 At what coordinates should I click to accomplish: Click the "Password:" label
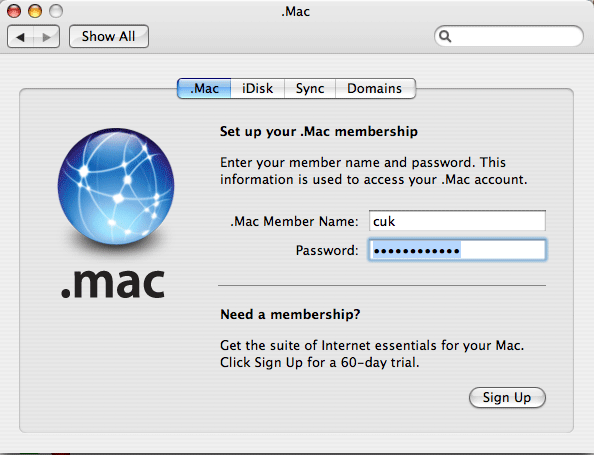327,250
